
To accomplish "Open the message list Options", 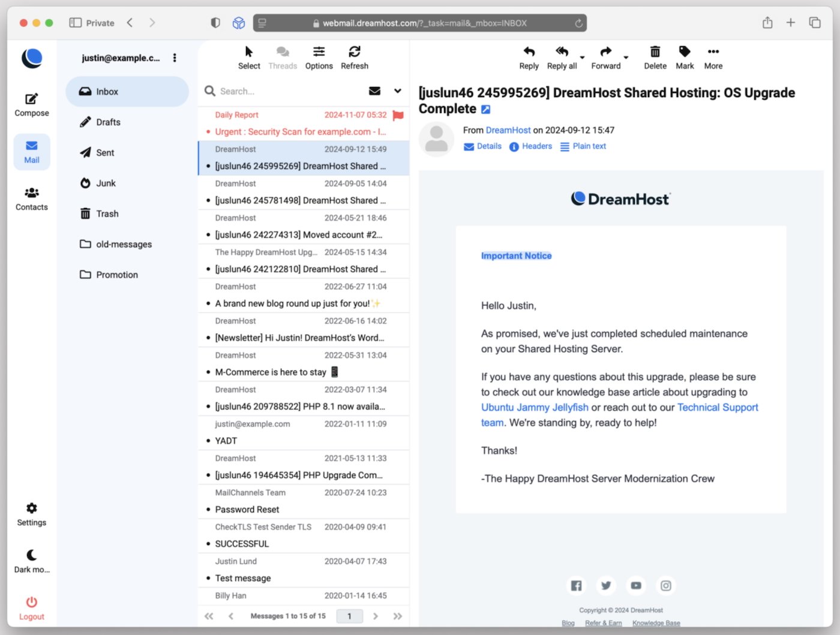I will tap(319, 57).
